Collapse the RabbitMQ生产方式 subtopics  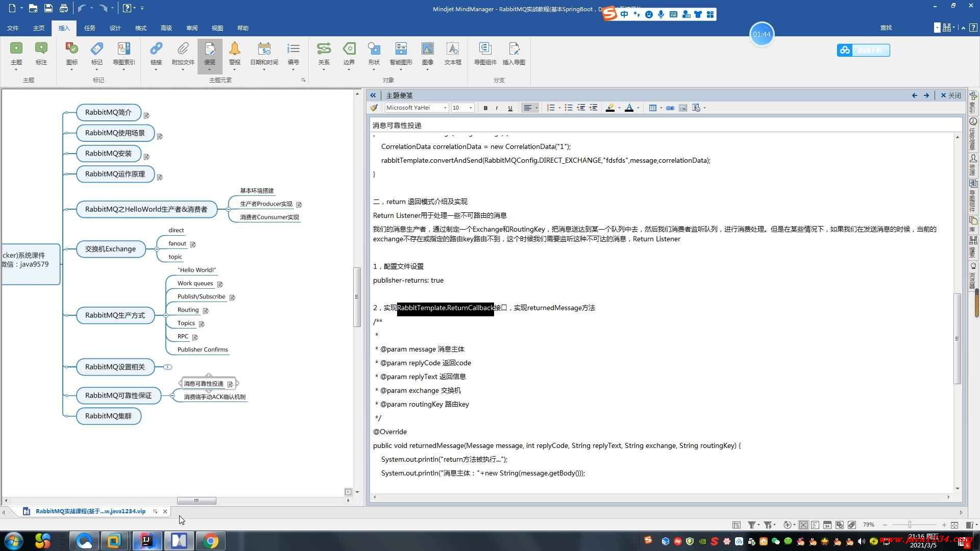166,315
